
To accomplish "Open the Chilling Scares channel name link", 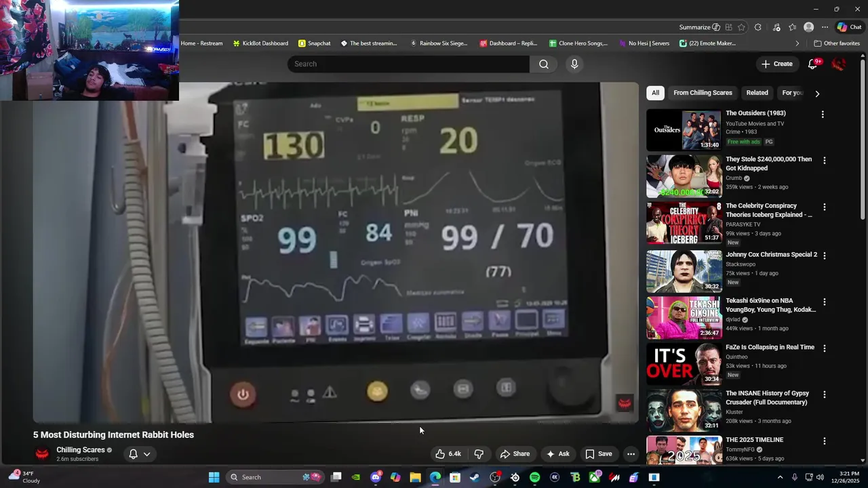I will point(81,450).
